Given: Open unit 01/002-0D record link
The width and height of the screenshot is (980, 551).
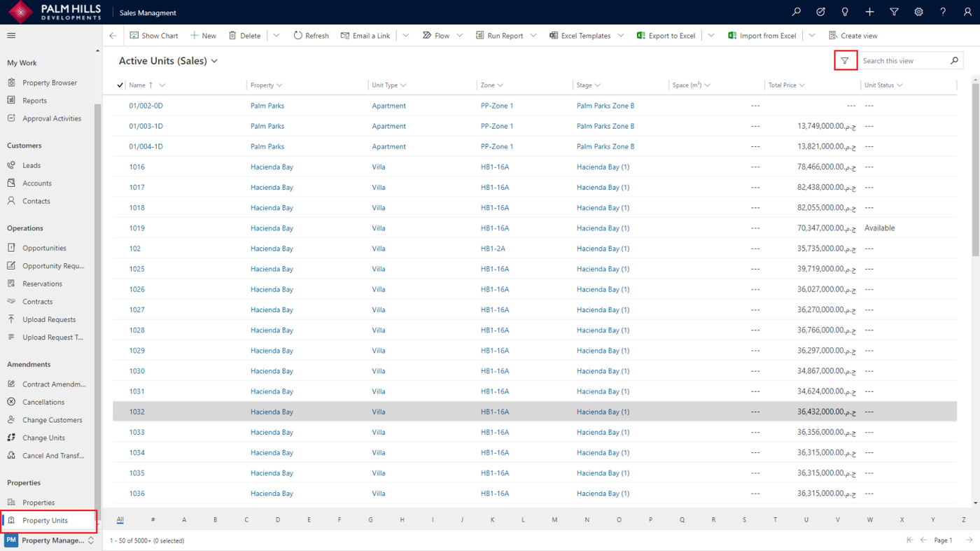Looking at the screenshot, I should pos(146,106).
